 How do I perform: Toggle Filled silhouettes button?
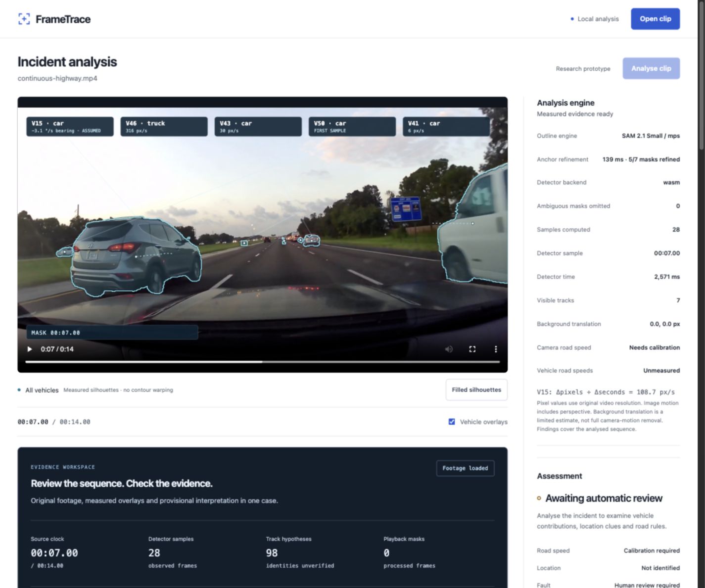[476, 390]
